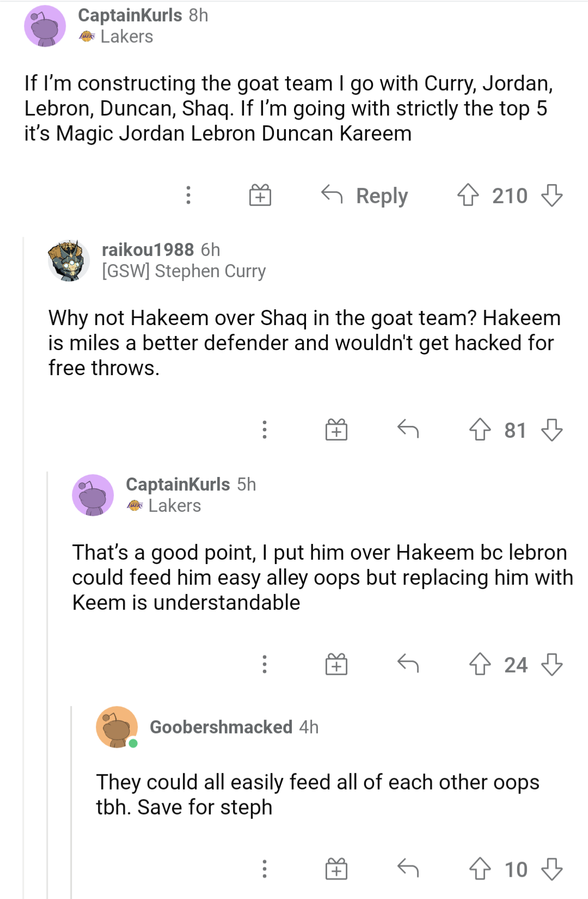
Task: Click the reply arrow icon on raikou1988's comment
Action: 409,430
